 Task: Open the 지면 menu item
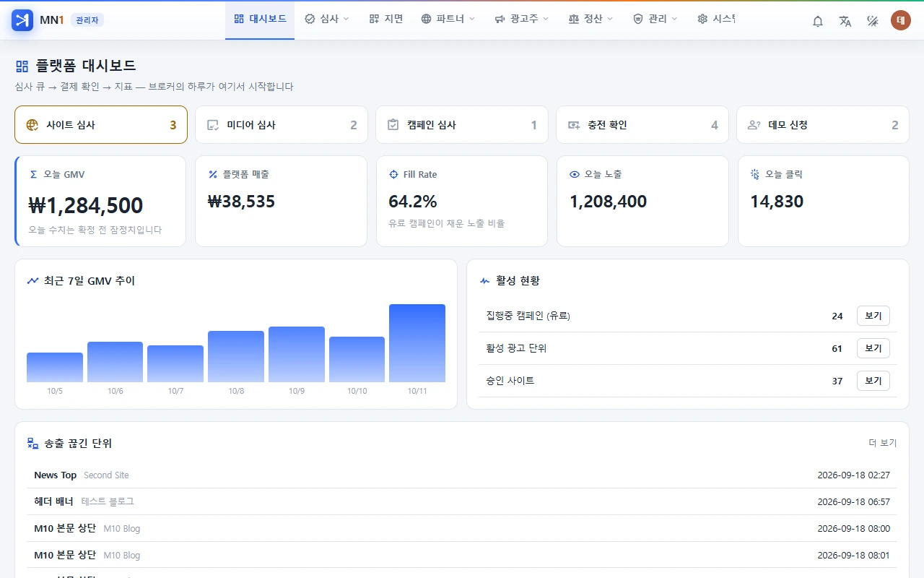385,20
